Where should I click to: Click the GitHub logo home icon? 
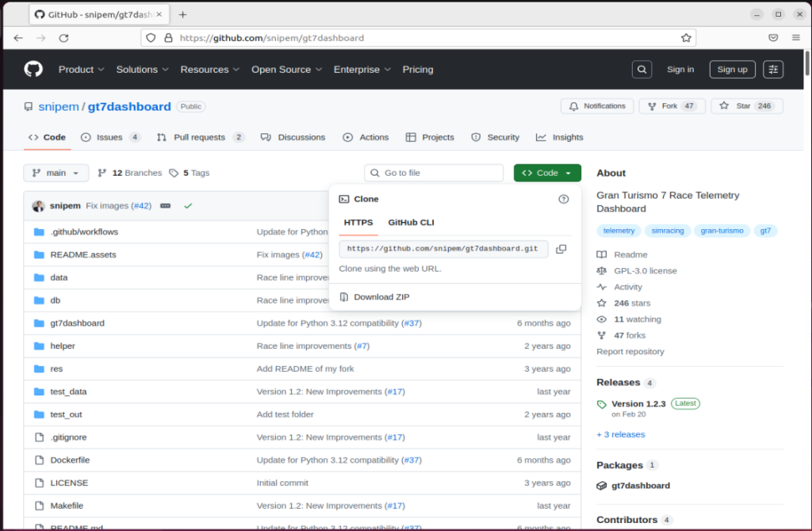(33, 69)
